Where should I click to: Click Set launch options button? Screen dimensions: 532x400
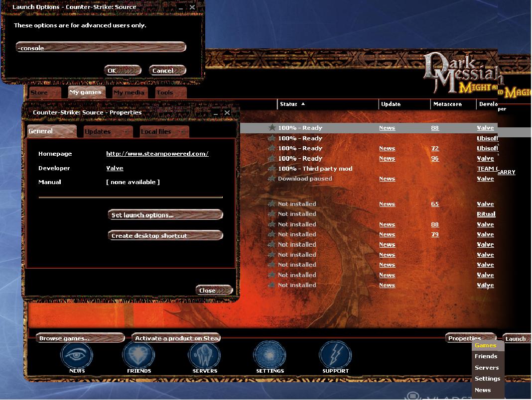point(165,214)
